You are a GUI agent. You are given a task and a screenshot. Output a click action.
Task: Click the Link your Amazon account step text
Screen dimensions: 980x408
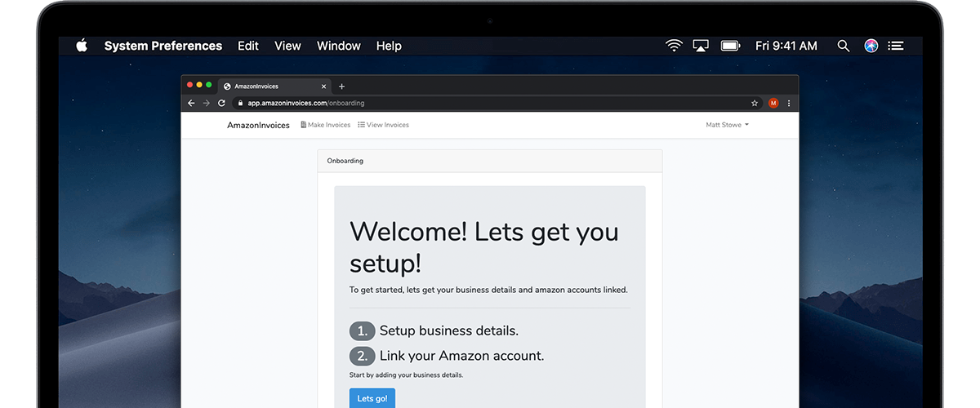click(x=462, y=356)
